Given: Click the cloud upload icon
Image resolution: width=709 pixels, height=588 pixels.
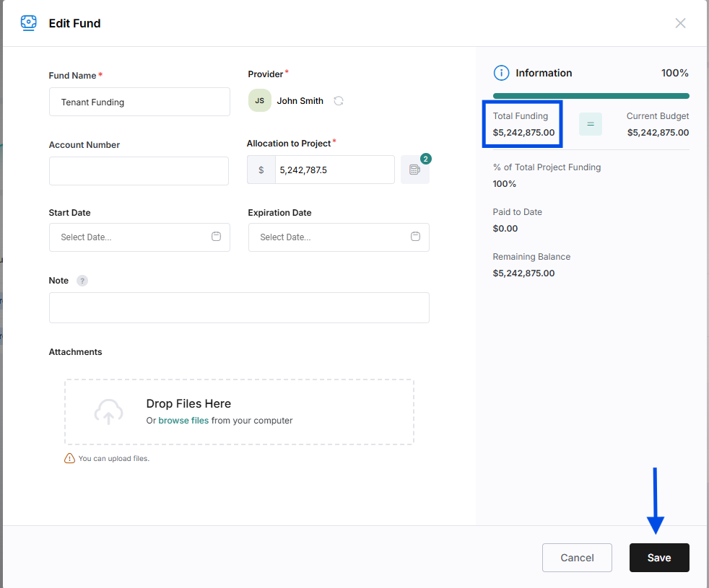Looking at the screenshot, I should tap(108, 411).
